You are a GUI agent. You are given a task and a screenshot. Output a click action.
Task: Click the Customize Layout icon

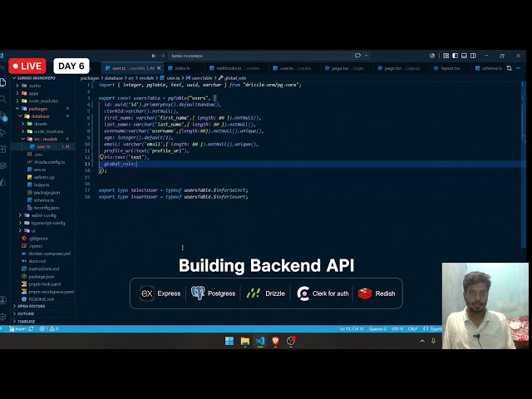[x=446, y=56]
